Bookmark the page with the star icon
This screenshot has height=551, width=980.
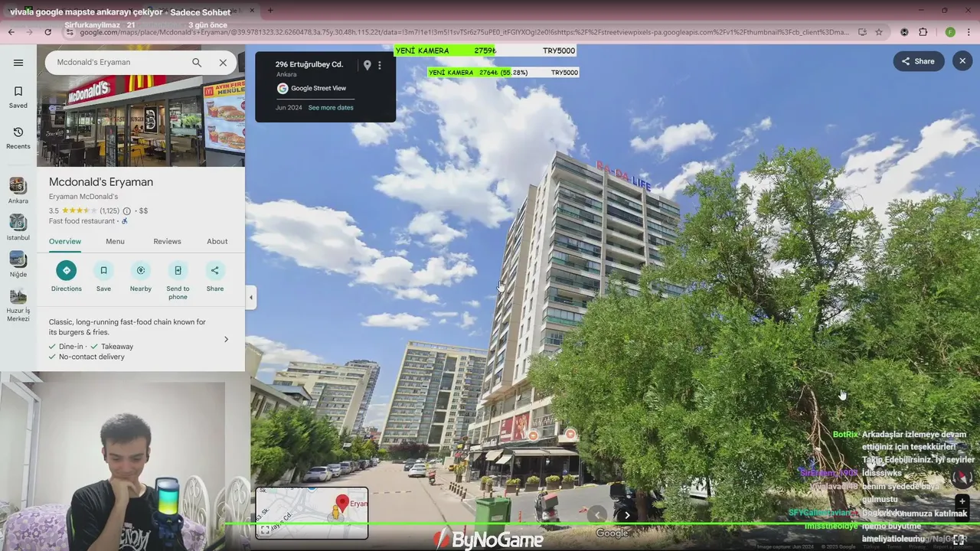click(879, 32)
